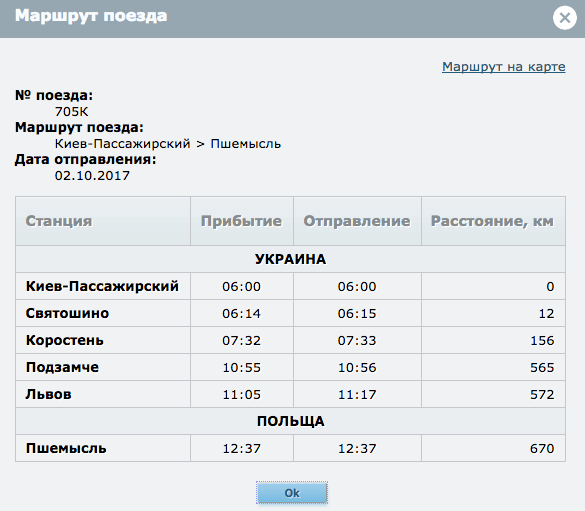Click Львов departure time 11:17
585x511 pixels.
357,394
